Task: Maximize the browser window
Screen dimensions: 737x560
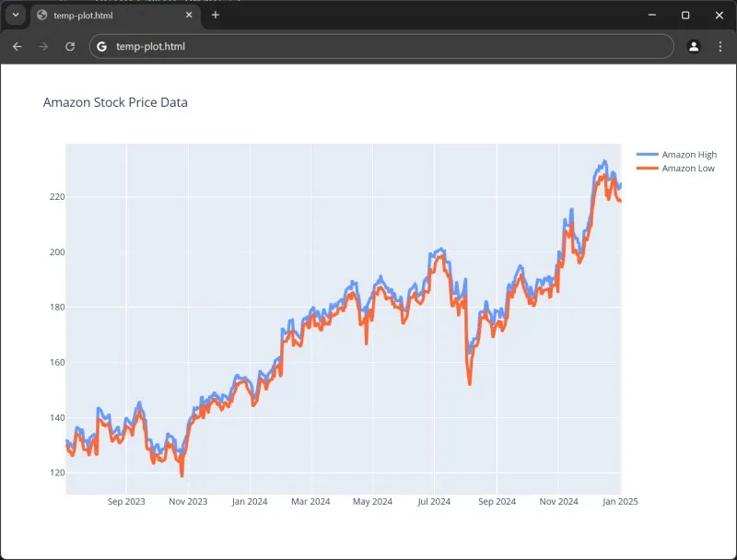Action: (685, 15)
